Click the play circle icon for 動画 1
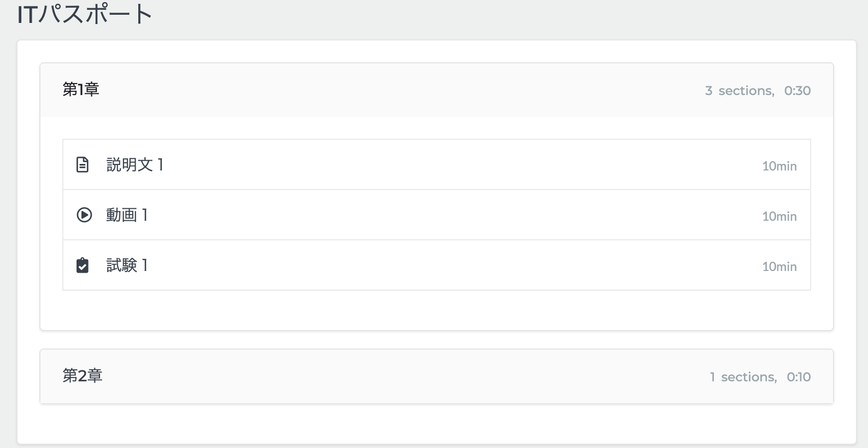Screen dimensions: 868x448 tap(84, 215)
